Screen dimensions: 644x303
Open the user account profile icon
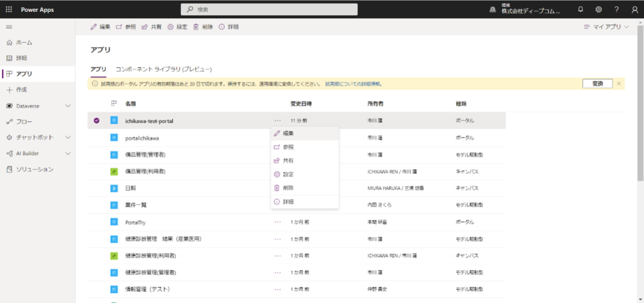coord(634,9)
